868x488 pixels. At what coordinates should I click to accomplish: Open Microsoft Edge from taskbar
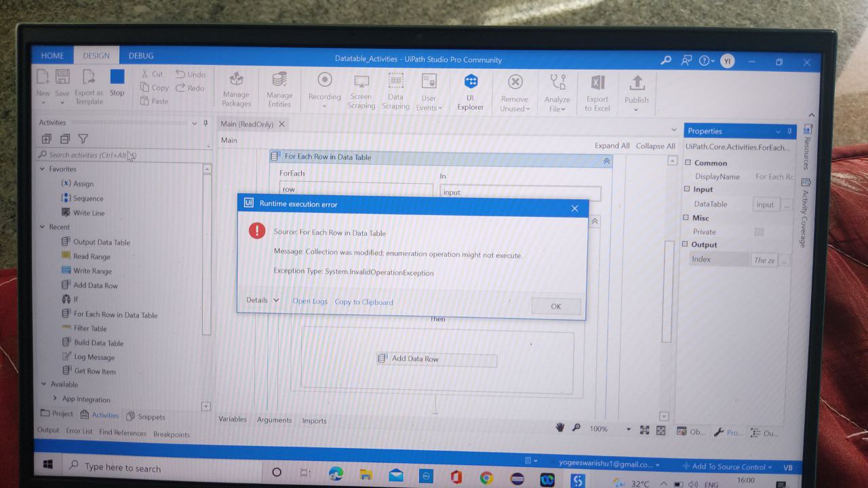click(x=336, y=473)
